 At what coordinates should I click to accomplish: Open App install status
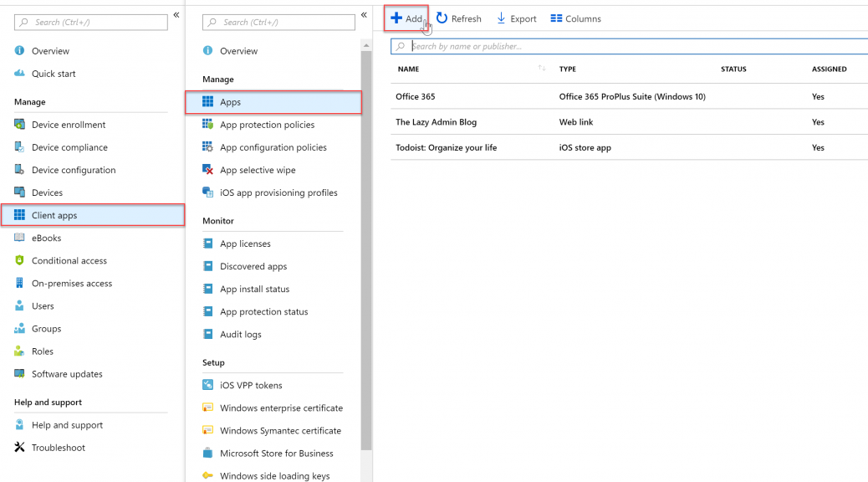255,290
